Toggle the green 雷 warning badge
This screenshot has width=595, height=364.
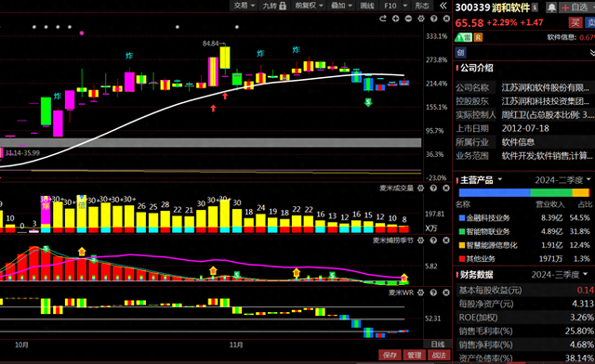(464, 37)
